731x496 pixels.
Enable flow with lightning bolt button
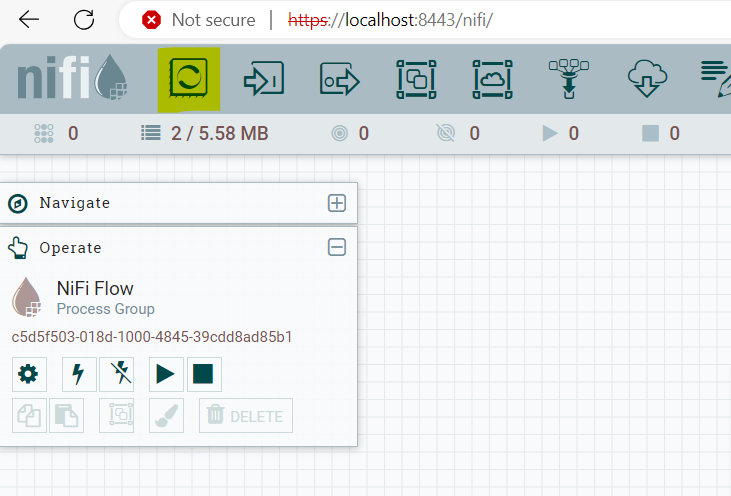tap(79, 374)
